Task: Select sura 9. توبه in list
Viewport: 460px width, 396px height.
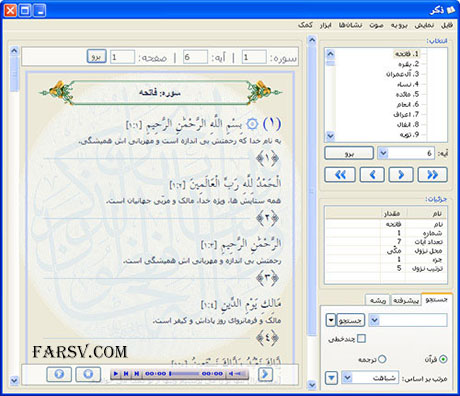Action: (409, 134)
